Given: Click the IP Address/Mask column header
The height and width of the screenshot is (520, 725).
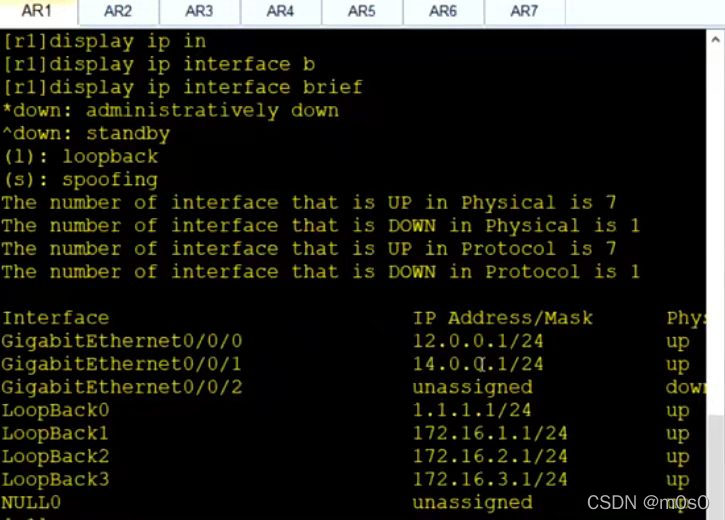Looking at the screenshot, I should pos(502,318).
